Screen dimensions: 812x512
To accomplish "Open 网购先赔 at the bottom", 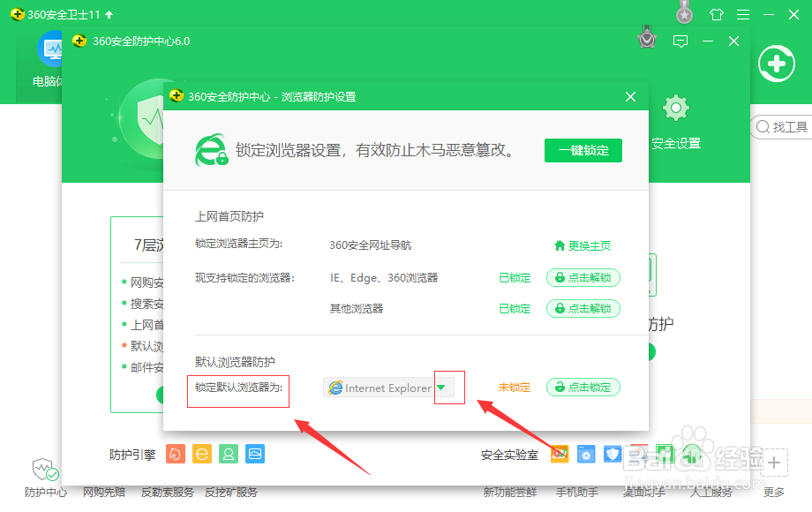I will click(x=104, y=493).
